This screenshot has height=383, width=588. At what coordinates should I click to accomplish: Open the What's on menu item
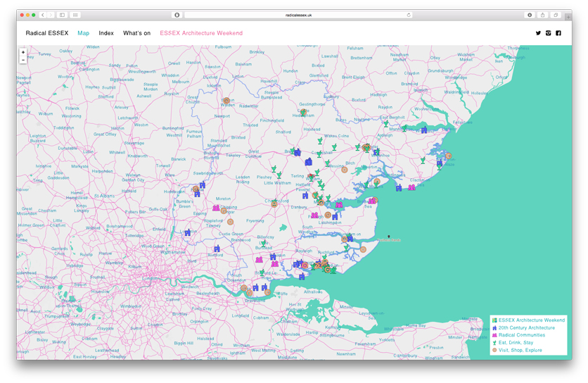(x=136, y=33)
